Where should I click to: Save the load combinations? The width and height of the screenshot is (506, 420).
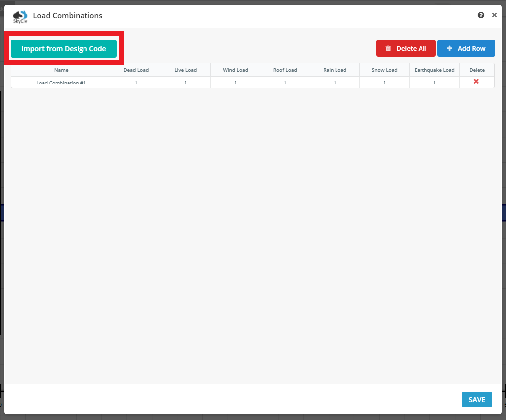[476, 400]
